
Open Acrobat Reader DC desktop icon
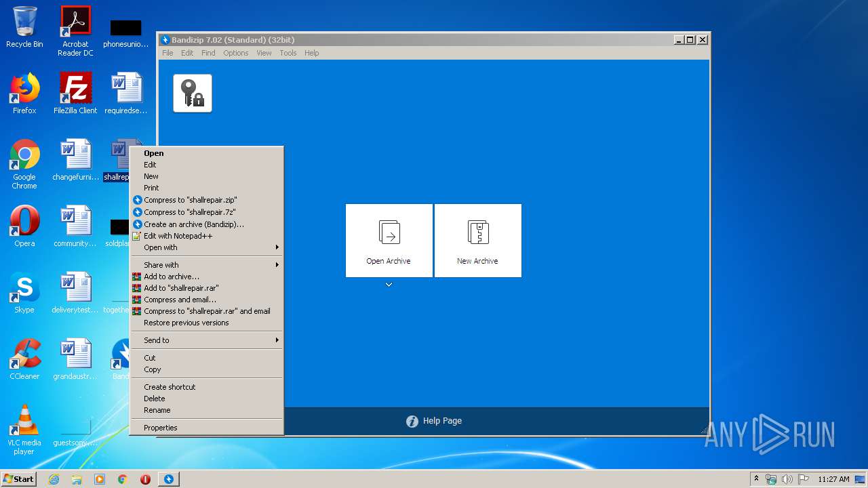(x=75, y=31)
